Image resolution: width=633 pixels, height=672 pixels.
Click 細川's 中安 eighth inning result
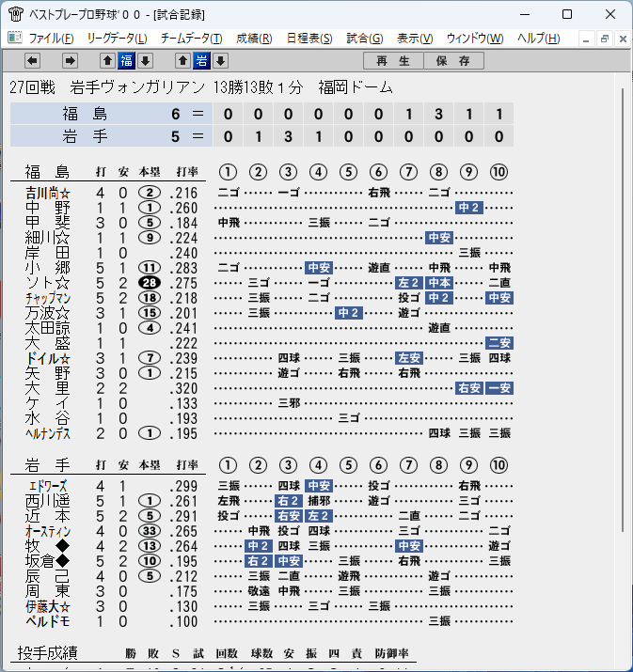[439, 238]
